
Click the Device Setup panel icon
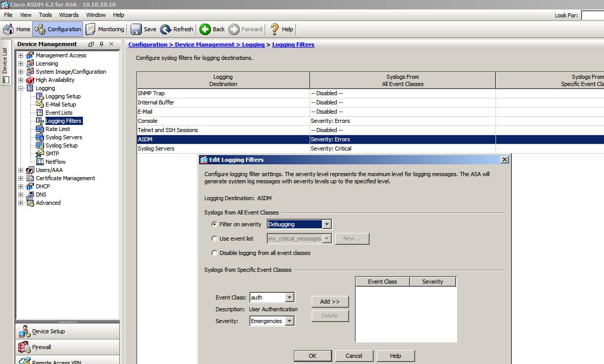click(24, 331)
